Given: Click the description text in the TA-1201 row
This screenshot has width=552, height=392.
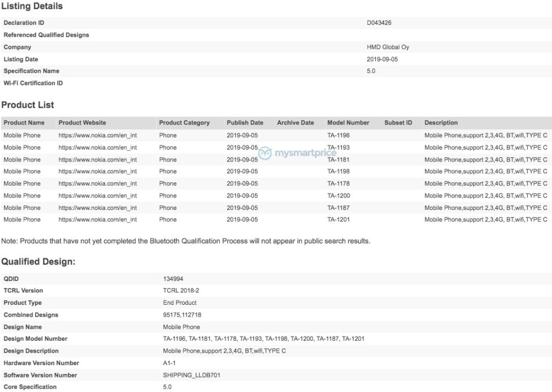Looking at the screenshot, I should (x=486, y=220).
